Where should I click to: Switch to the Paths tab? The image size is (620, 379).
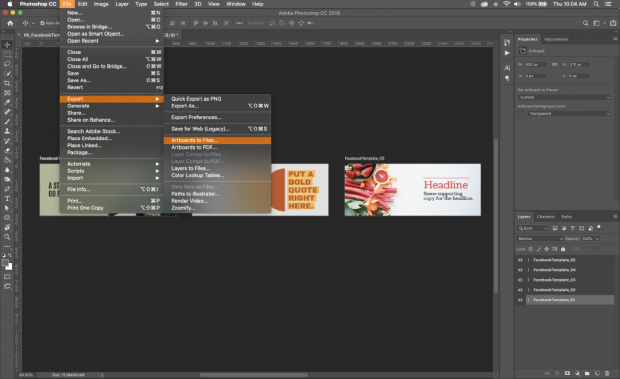(567, 217)
